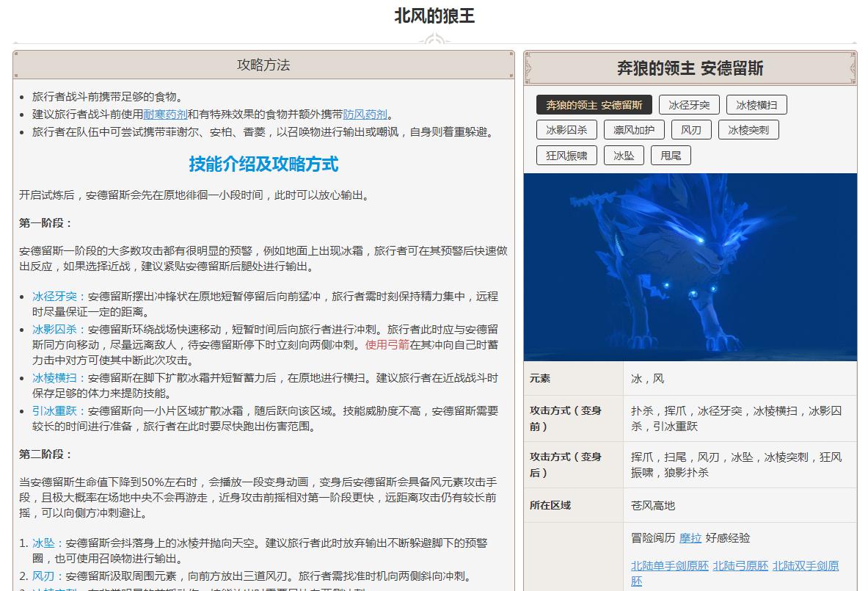Select the 风刃 tab
Screen dimensions: 868x591
pyautogui.click(x=691, y=130)
